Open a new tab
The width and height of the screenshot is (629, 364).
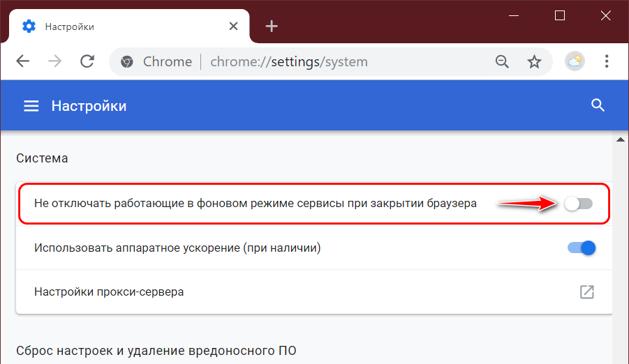(x=272, y=26)
